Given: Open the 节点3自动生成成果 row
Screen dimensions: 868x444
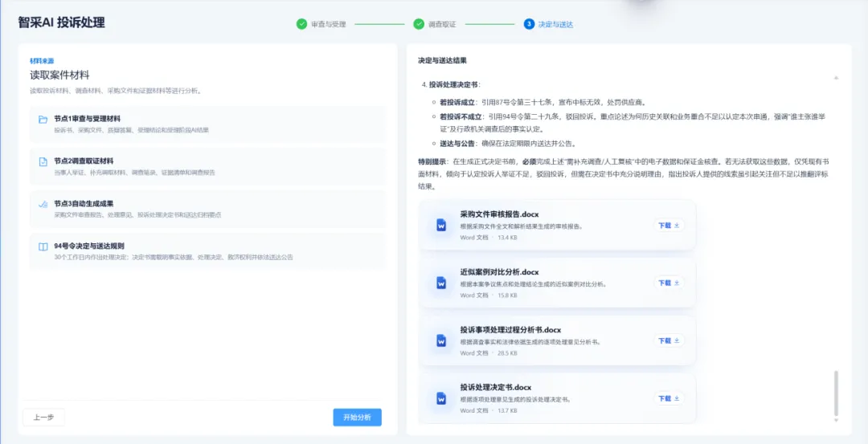Looking at the screenshot, I should (x=207, y=209).
